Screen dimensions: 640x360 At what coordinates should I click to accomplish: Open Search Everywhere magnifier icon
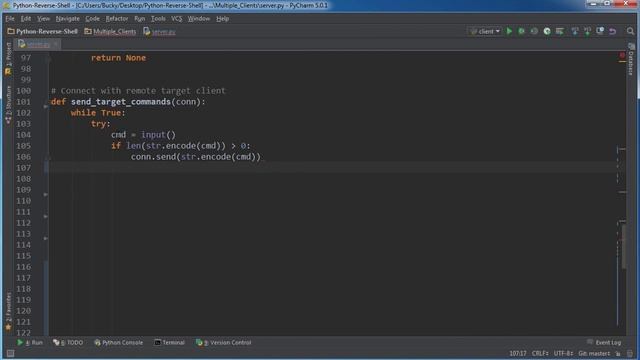[x=630, y=31]
